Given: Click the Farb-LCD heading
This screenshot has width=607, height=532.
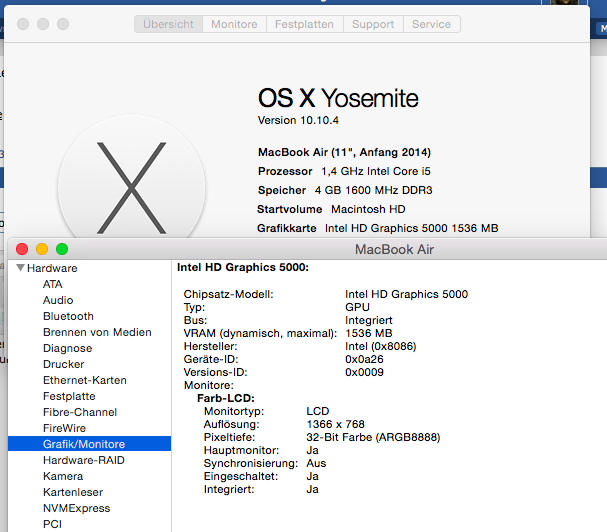Looking at the screenshot, I should point(226,398).
